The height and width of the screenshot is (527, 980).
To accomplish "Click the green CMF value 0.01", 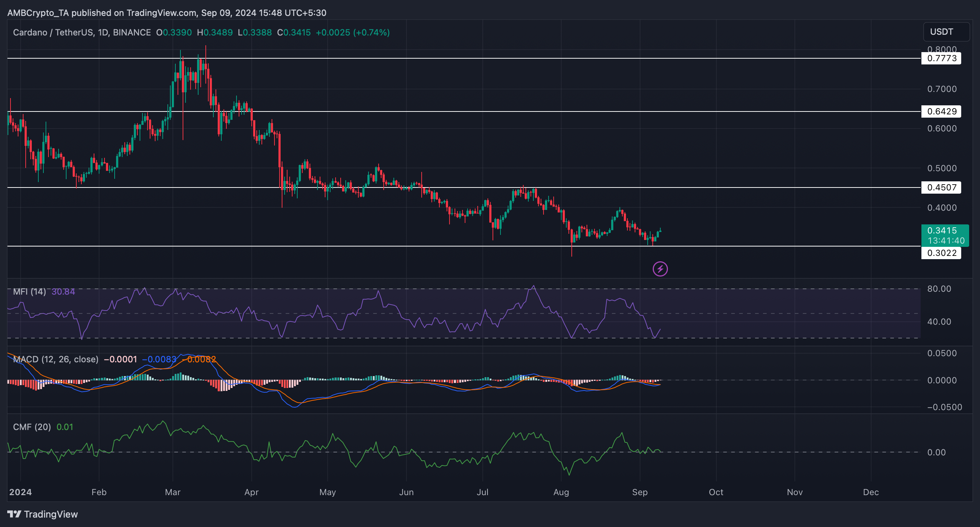I will coord(65,427).
